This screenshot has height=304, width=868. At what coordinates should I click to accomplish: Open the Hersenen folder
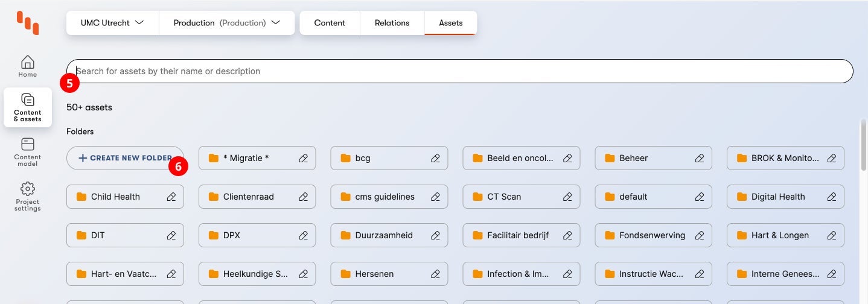click(374, 274)
